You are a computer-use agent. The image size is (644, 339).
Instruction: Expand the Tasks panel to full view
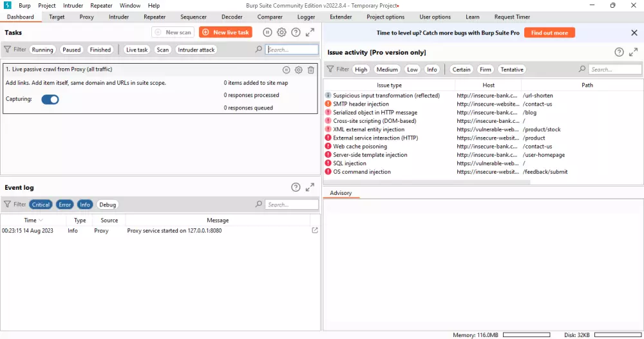(x=310, y=32)
